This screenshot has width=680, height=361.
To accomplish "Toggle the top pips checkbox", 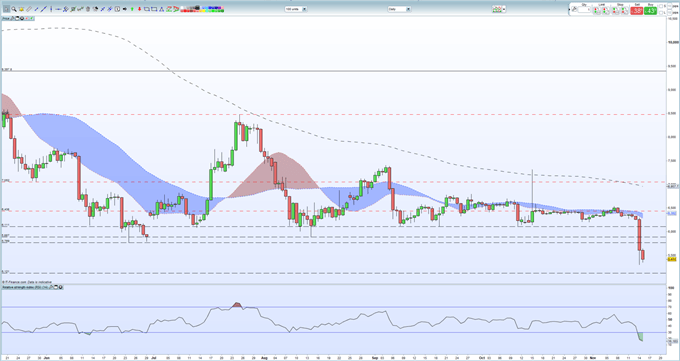I will [x=670, y=6].
